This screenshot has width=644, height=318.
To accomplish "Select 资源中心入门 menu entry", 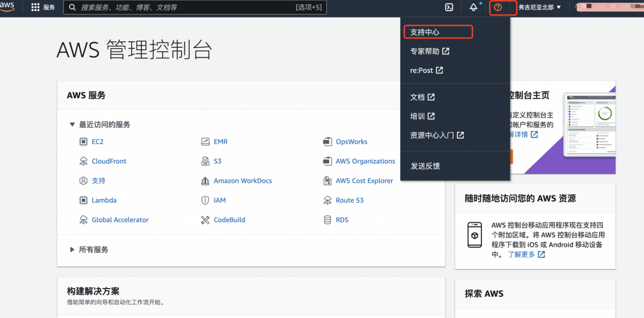I will coord(437,136).
